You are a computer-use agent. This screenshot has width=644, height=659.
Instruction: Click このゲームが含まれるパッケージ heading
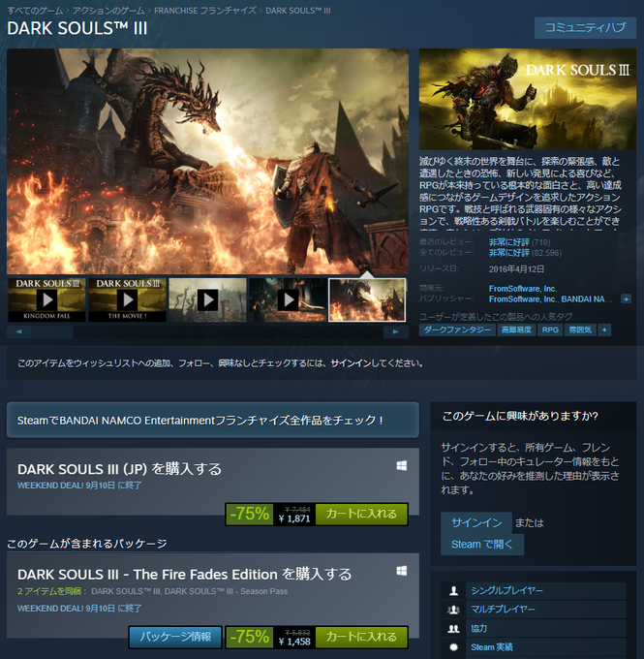click(87, 544)
